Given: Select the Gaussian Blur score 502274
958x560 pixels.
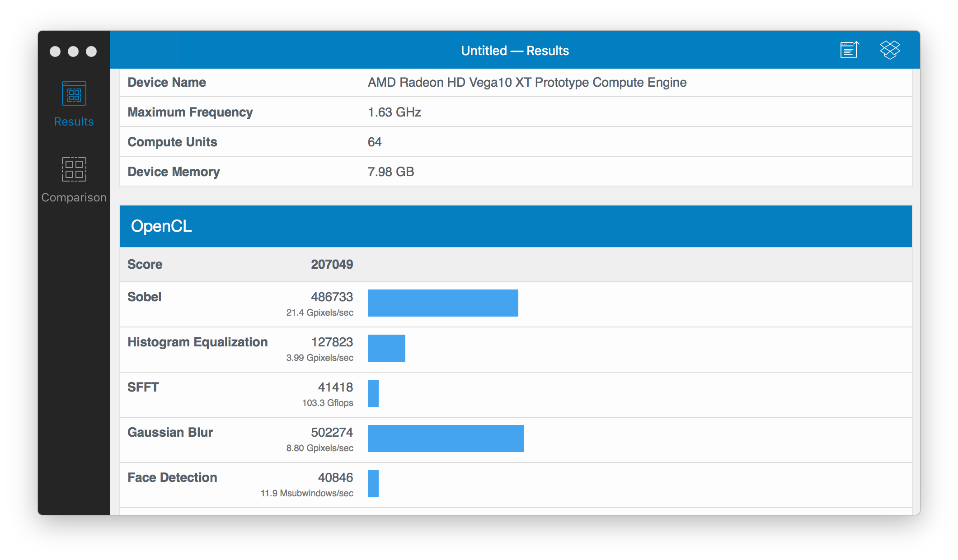Looking at the screenshot, I should click(332, 432).
